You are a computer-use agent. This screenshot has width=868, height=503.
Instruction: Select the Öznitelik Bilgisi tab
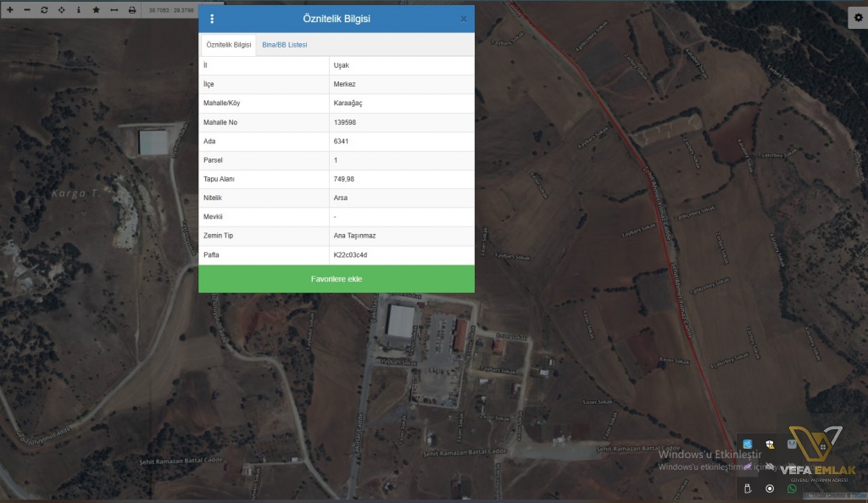pos(229,45)
